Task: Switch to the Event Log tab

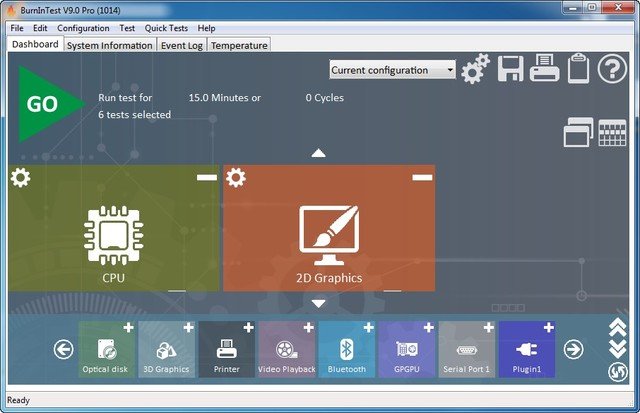Action: coord(182,45)
